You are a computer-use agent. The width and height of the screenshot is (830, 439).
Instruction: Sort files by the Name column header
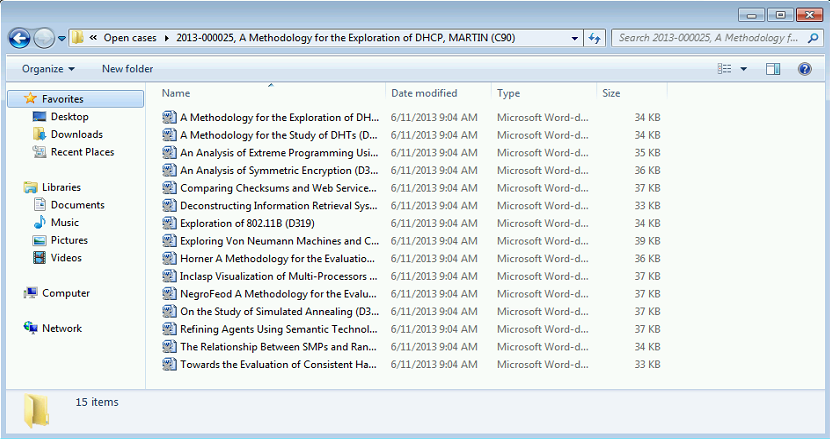point(176,93)
